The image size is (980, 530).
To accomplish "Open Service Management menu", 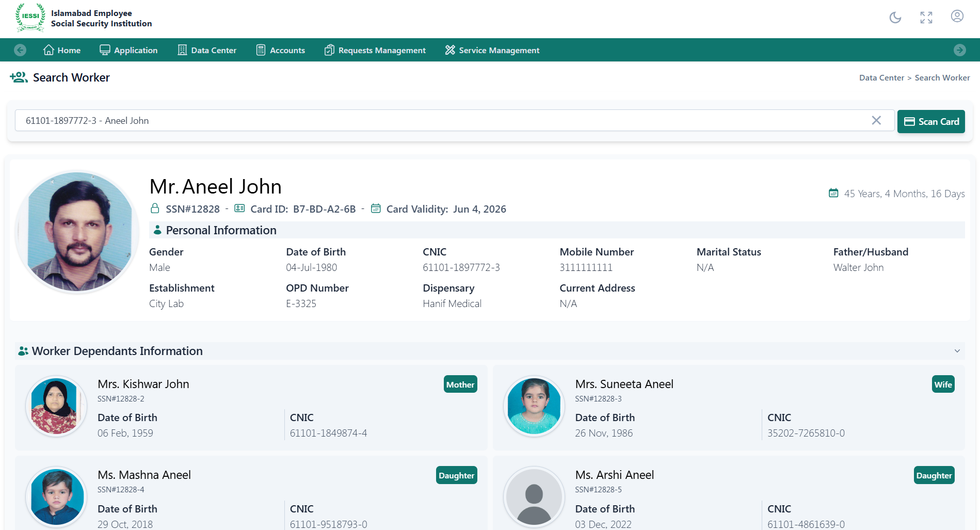I will tap(492, 50).
